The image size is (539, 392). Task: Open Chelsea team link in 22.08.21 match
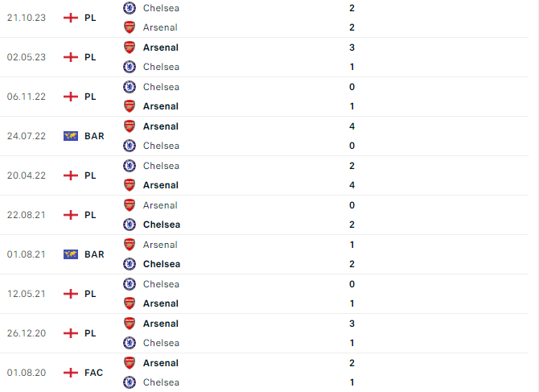(x=162, y=225)
